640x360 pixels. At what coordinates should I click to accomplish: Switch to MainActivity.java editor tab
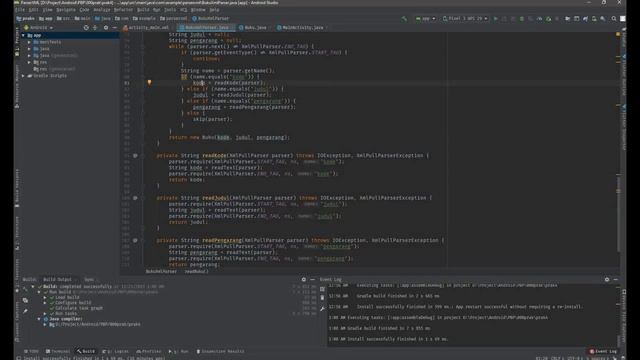coord(300,27)
